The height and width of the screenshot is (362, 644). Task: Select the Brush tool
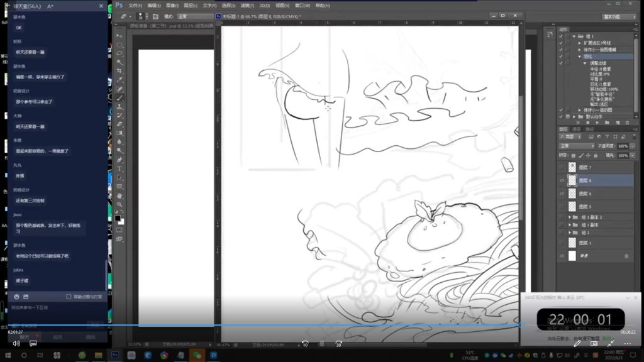point(119,98)
